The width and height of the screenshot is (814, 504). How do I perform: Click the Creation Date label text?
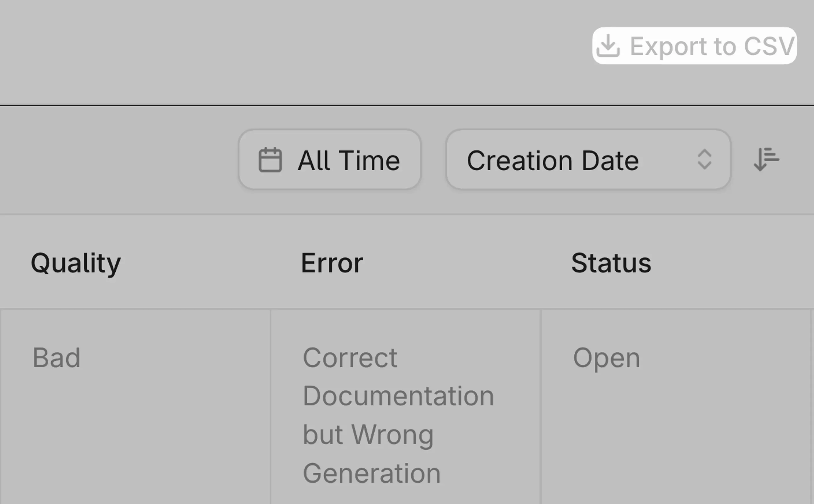[553, 160]
